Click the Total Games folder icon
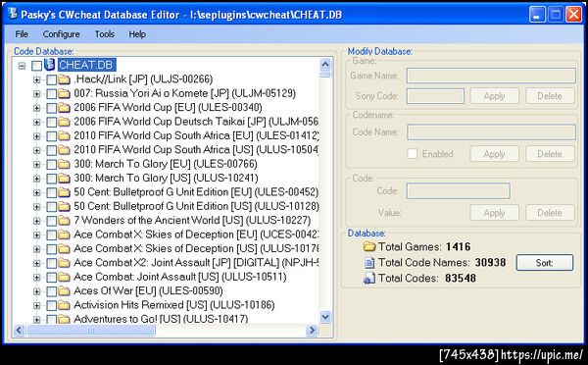 [x=369, y=246]
